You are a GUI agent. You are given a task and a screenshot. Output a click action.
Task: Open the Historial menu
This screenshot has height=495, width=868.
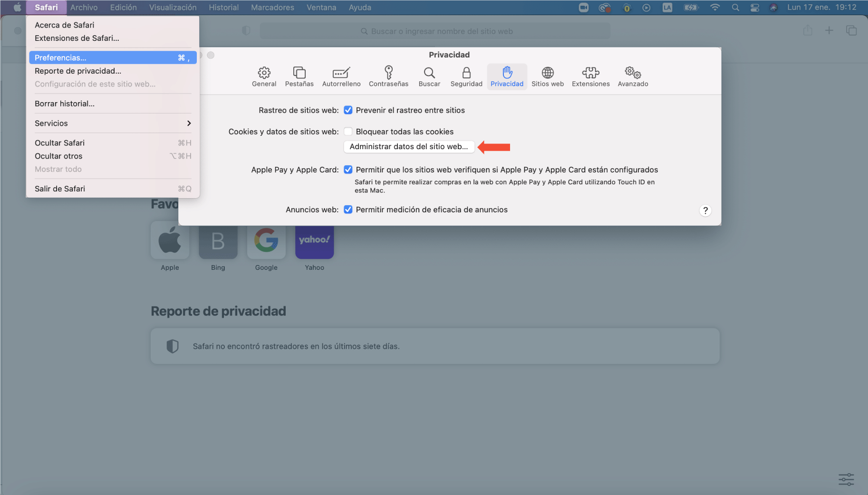223,8
